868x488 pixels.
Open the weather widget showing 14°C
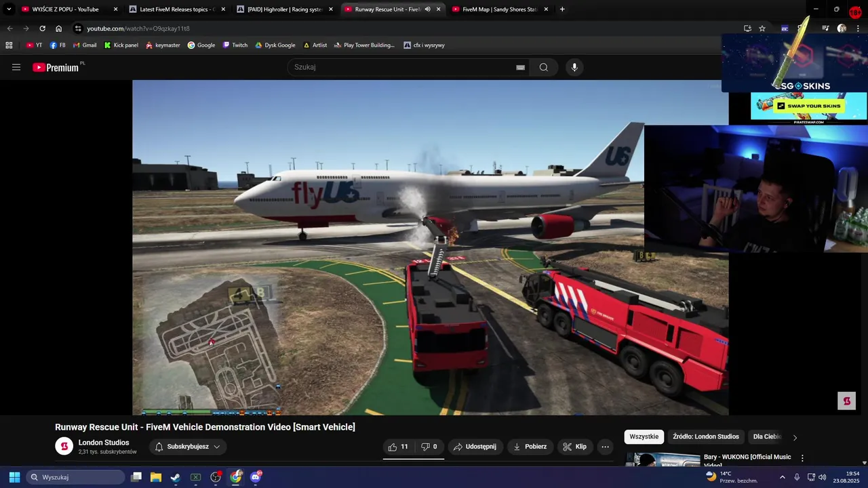[731, 477]
